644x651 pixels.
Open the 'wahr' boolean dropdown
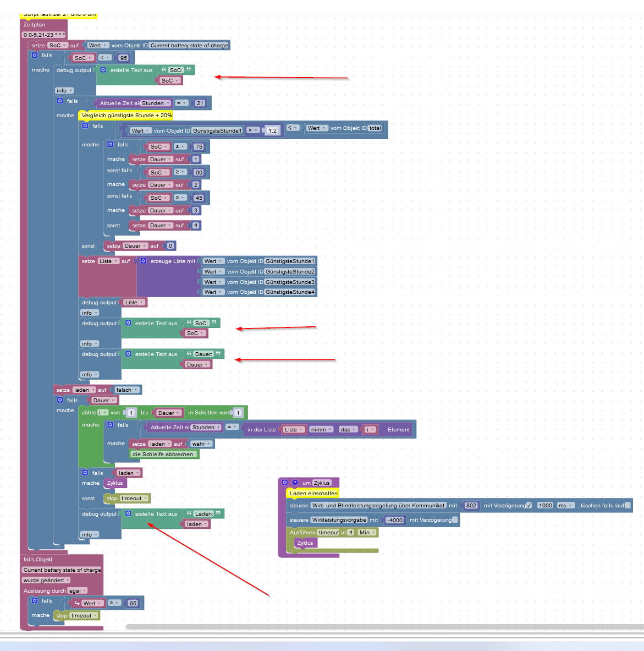tap(201, 444)
